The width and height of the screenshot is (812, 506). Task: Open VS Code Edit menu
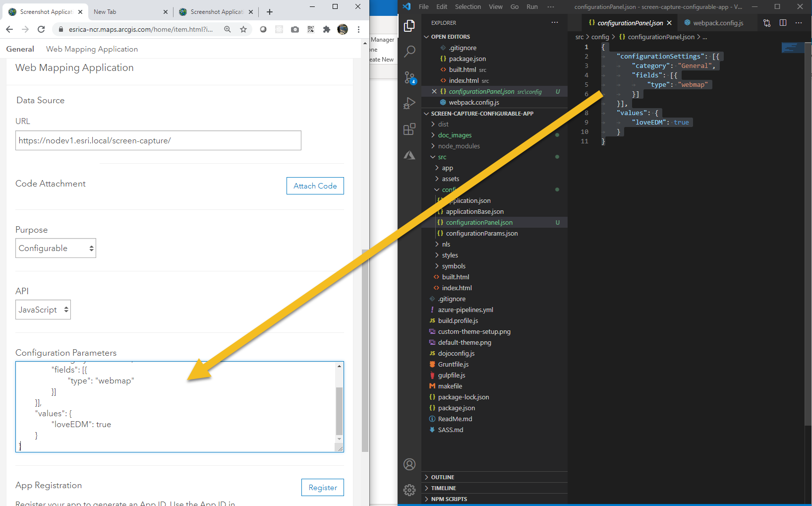pyautogui.click(x=442, y=6)
